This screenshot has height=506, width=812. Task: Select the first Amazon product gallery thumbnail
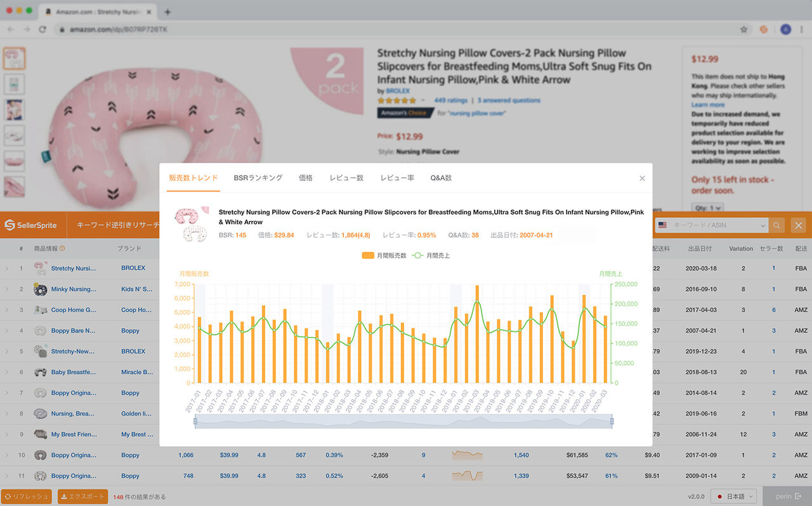click(14, 58)
